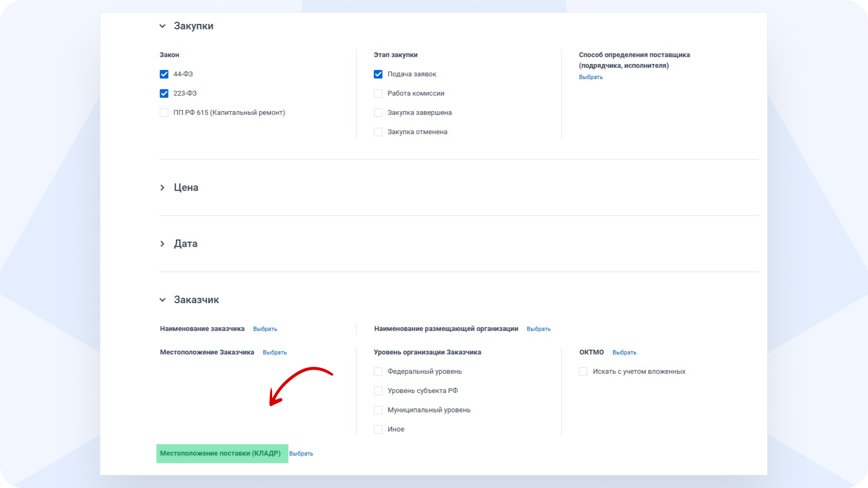Click the Местоположение поставки (КЛАДР) label

[x=220, y=453]
